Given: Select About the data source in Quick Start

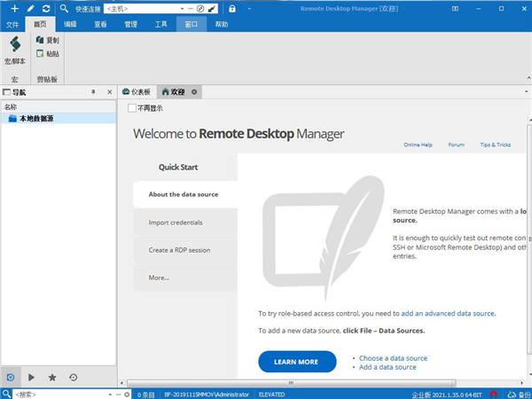Looking at the screenshot, I should pos(185,194).
